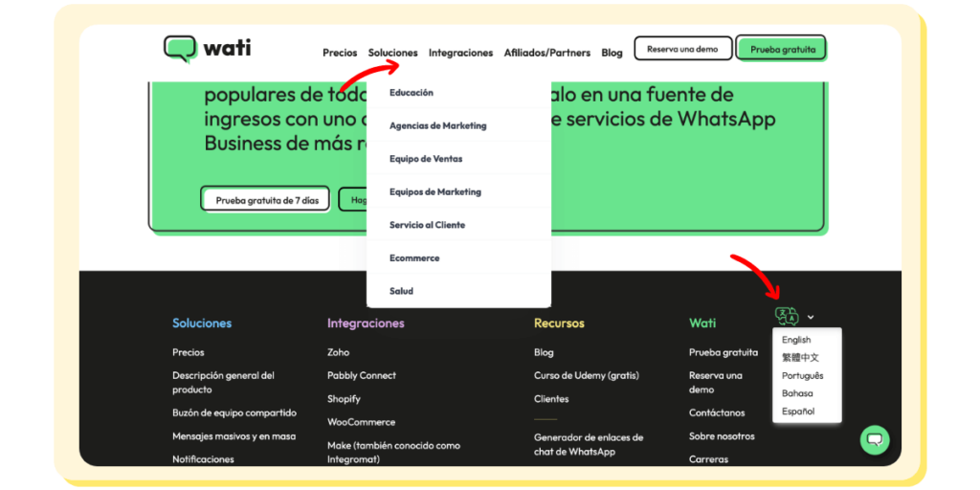Open Clientes footer link
The image size is (980, 490).
coord(551,399)
